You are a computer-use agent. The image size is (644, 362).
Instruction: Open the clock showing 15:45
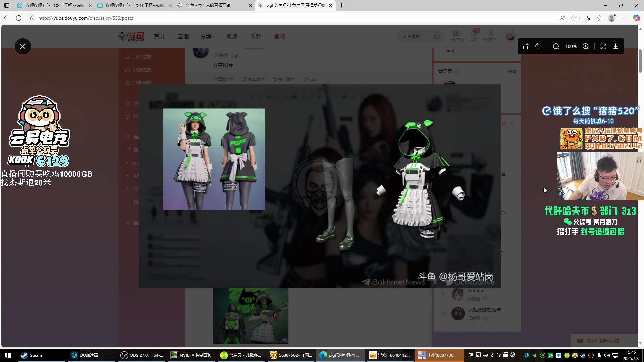631,355
